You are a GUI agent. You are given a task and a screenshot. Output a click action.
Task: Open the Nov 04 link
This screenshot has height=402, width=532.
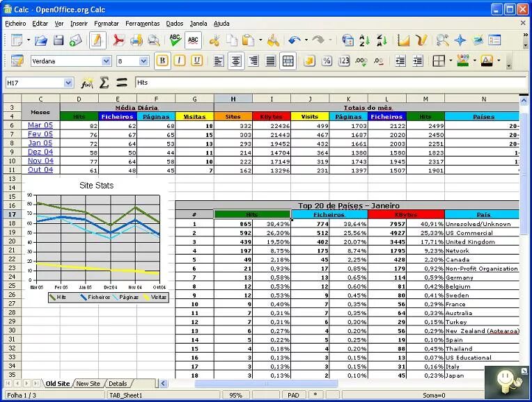point(40,161)
